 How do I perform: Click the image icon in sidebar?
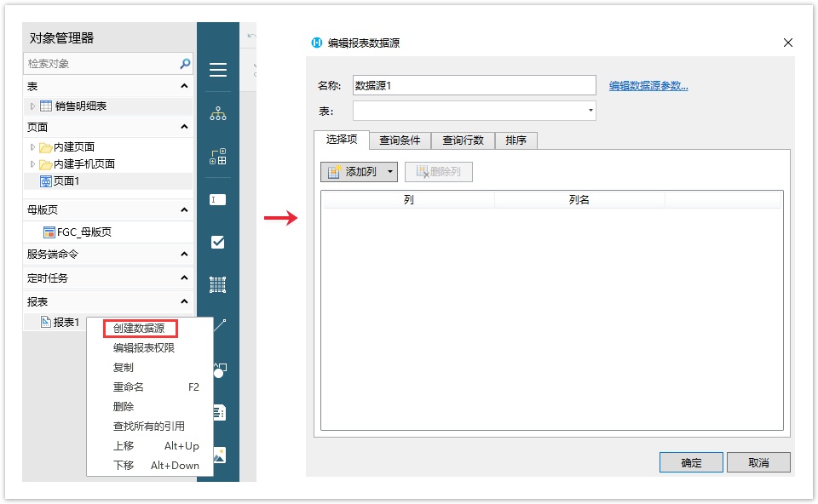(x=220, y=455)
